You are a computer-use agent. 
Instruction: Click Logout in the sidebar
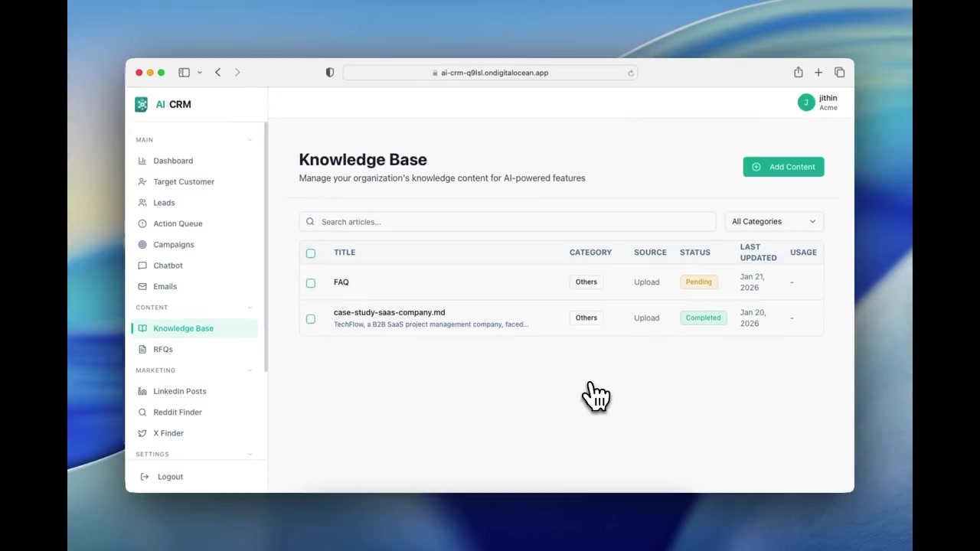pyautogui.click(x=170, y=477)
